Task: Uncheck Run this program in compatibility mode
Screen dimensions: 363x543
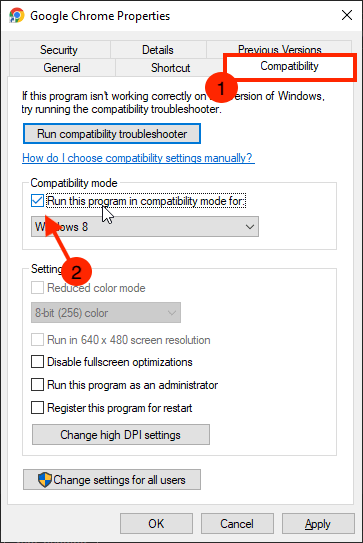Action: click(x=37, y=201)
